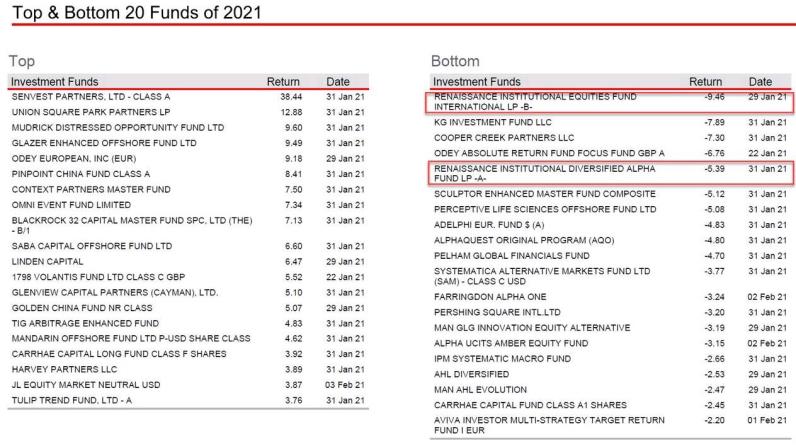Select 'SENVEST PARTNERS, LTD - CLASS A' row name
The height and width of the screenshot is (446, 796).
pos(91,96)
